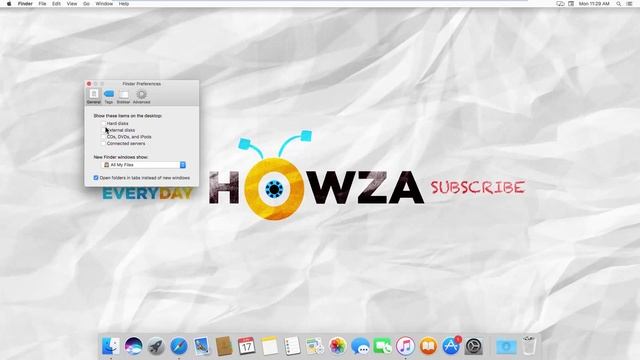Viewport: 640px width, 360px height.
Task: Open the Go menu
Action: 87,4
